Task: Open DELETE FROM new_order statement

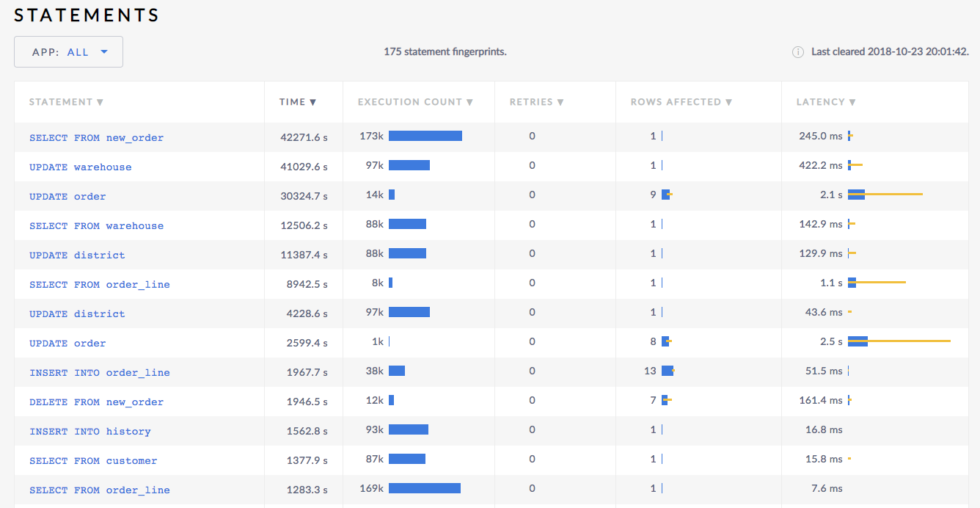Action: pos(96,402)
